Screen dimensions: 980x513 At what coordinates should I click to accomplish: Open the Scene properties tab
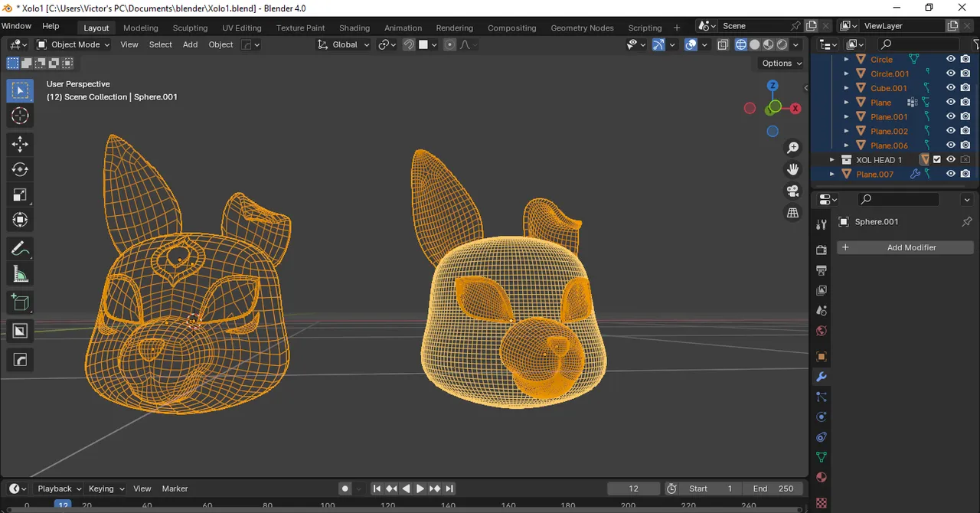[822, 311]
